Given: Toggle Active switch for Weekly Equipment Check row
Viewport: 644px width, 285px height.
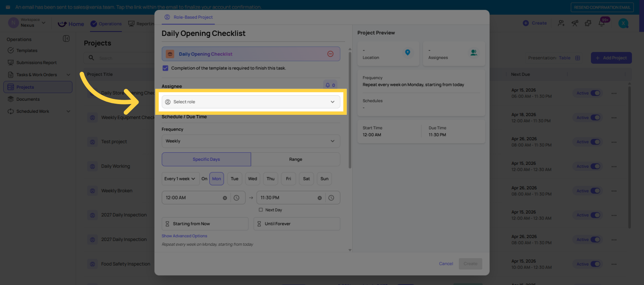Looking at the screenshot, I should (x=595, y=117).
